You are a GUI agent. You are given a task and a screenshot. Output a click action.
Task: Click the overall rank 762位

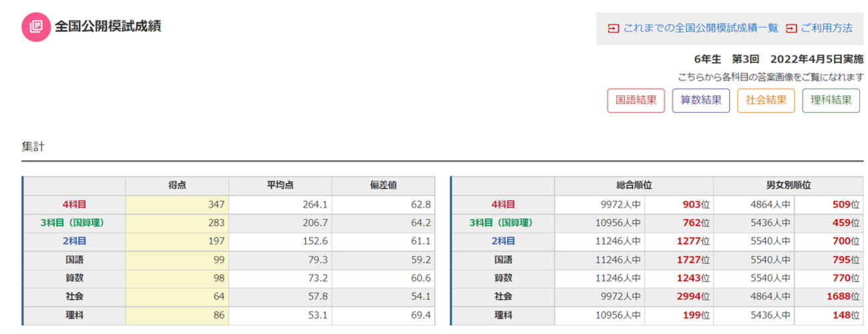point(696,222)
